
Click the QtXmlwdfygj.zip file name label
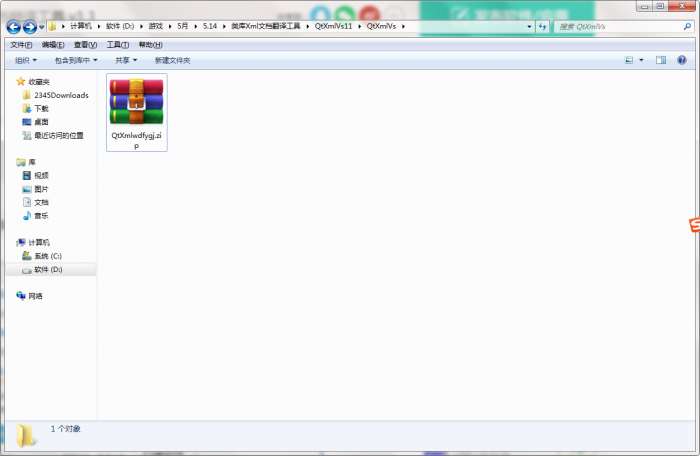pos(137,140)
